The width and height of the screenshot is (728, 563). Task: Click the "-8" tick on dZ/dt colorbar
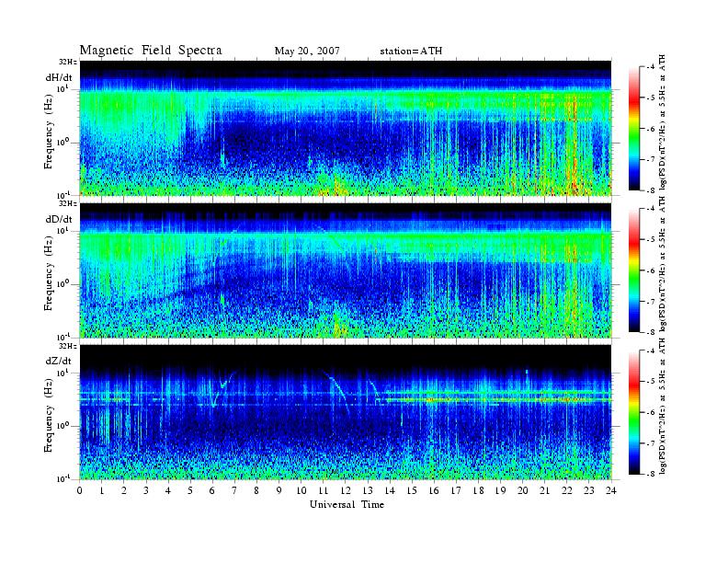click(651, 474)
